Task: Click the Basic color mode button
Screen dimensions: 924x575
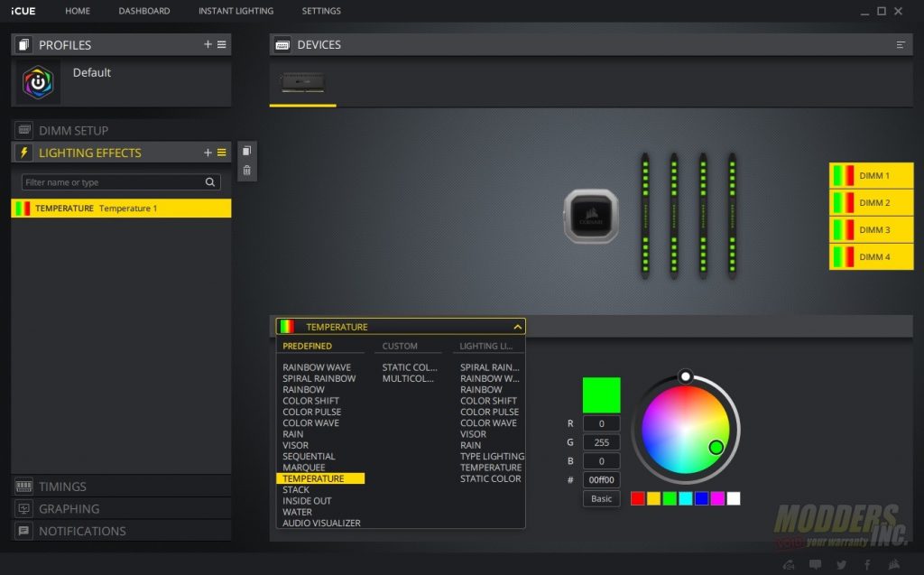Action: tap(601, 498)
